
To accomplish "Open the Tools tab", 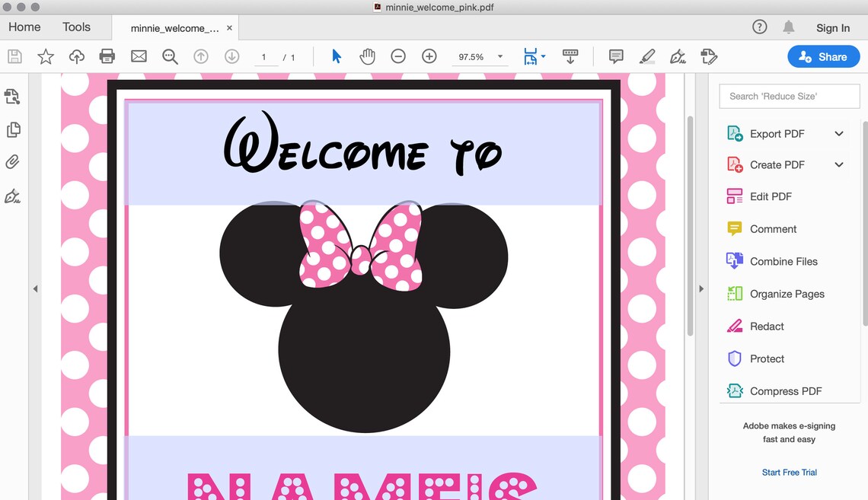I will 76,27.
